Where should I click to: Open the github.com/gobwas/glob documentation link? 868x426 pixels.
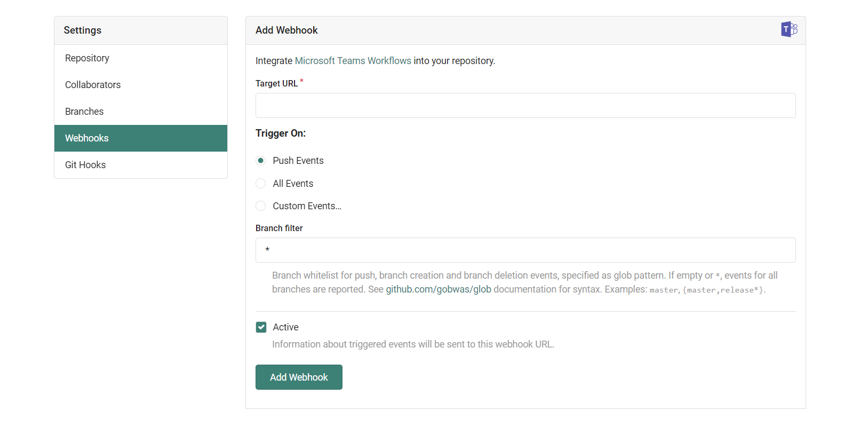tap(438, 289)
